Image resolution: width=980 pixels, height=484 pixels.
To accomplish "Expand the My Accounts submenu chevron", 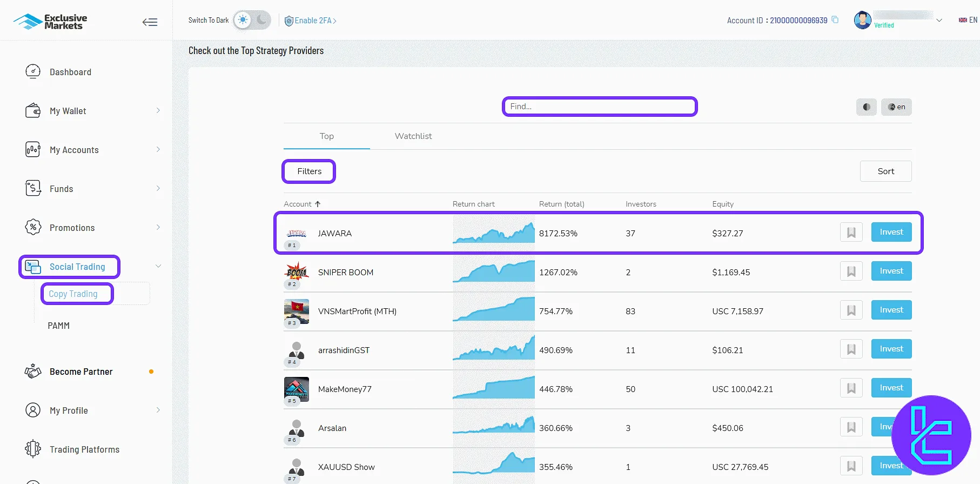I will pos(158,149).
